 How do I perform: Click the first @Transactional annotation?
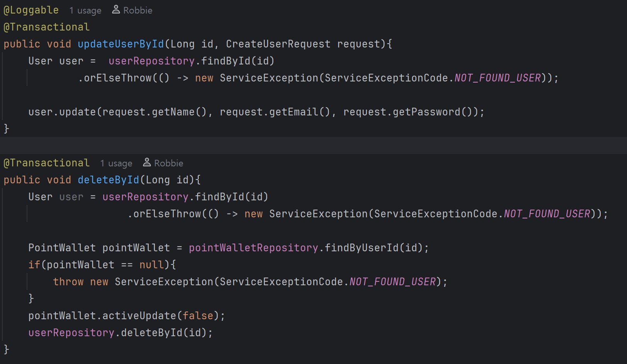coord(47,27)
